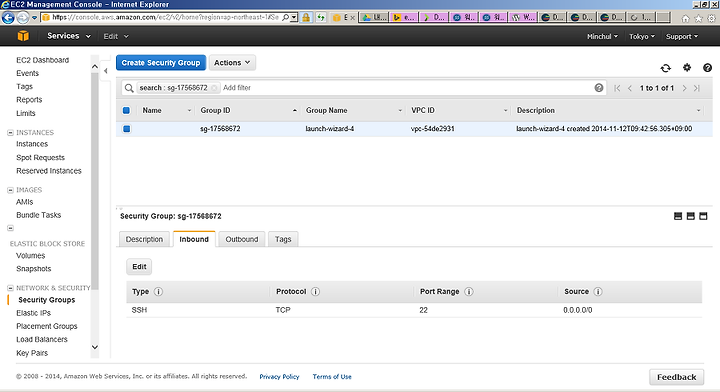Go to next results page
The image size is (720, 392).
(684, 88)
